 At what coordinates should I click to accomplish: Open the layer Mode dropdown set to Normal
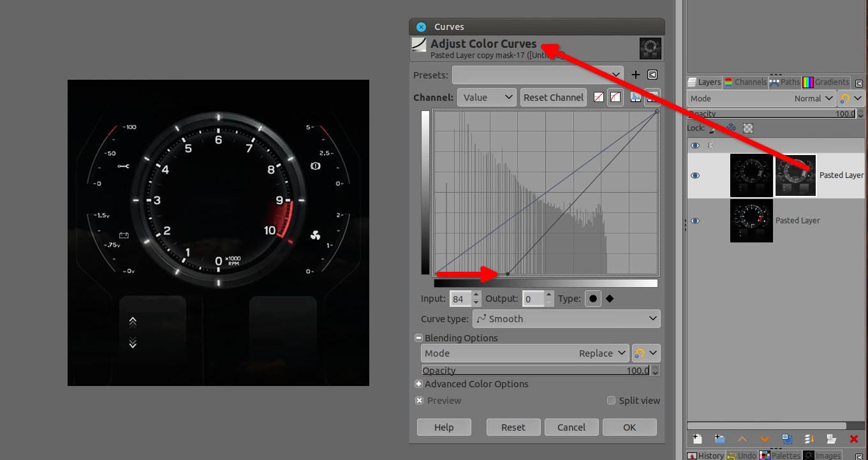pos(761,98)
